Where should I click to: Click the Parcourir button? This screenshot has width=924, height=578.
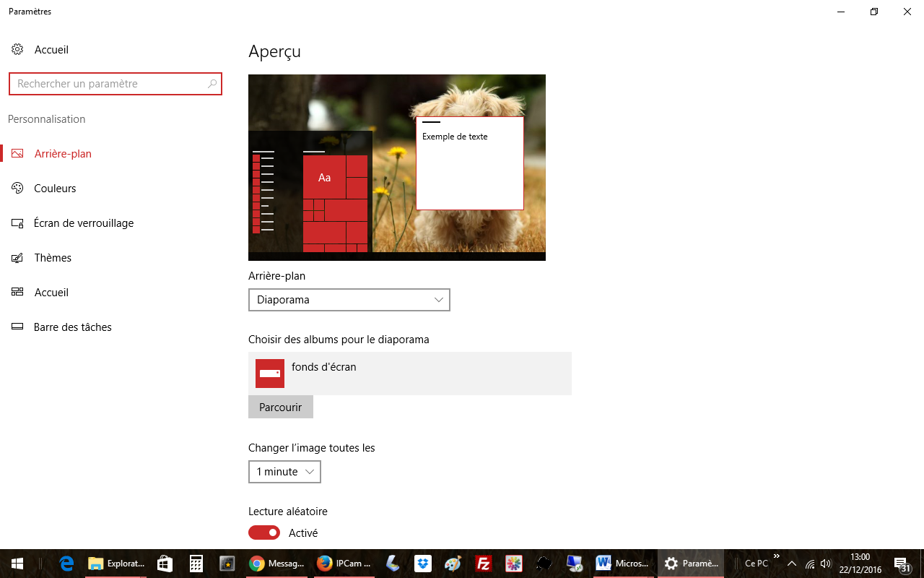281,407
